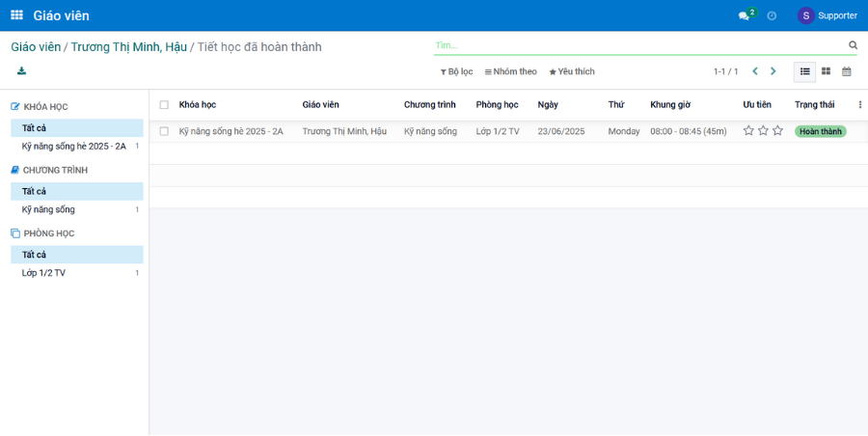Open the Yêu thích favorites dropdown
The width and height of the screenshot is (868, 436).
[572, 71]
